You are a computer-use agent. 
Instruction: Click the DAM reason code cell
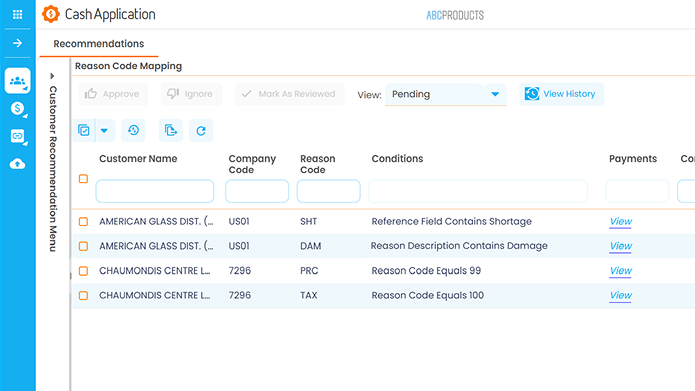(x=310, y=246)
